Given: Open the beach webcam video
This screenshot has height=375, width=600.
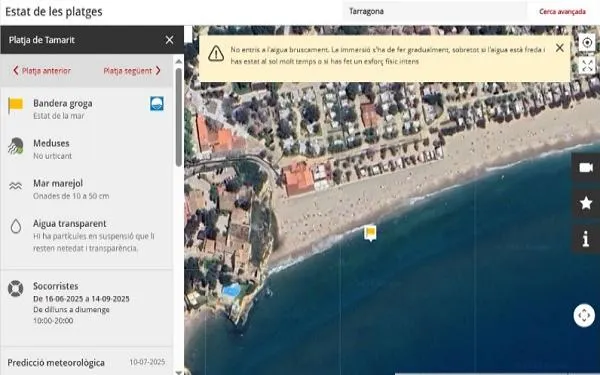Looking at the screenshot, I should 586,168.
